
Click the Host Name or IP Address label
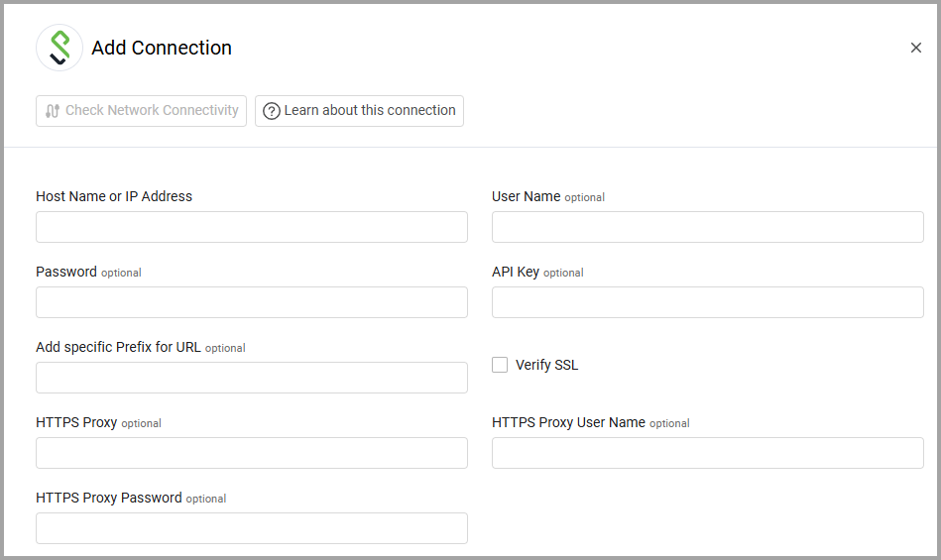point(114,196)
